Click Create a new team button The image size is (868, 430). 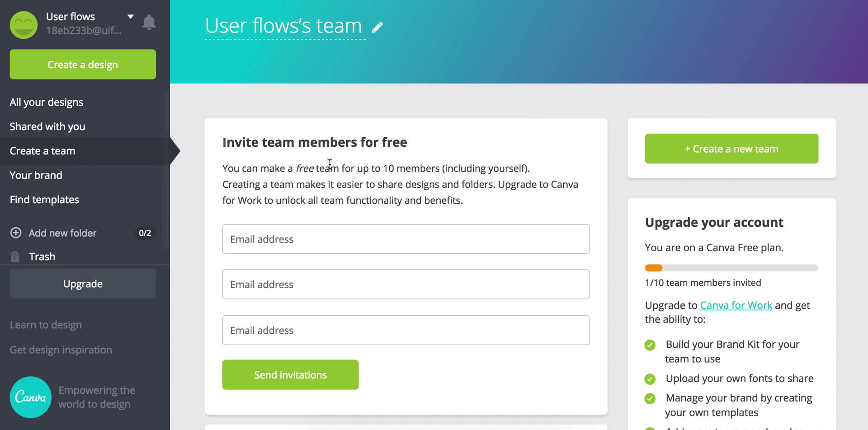731,149
